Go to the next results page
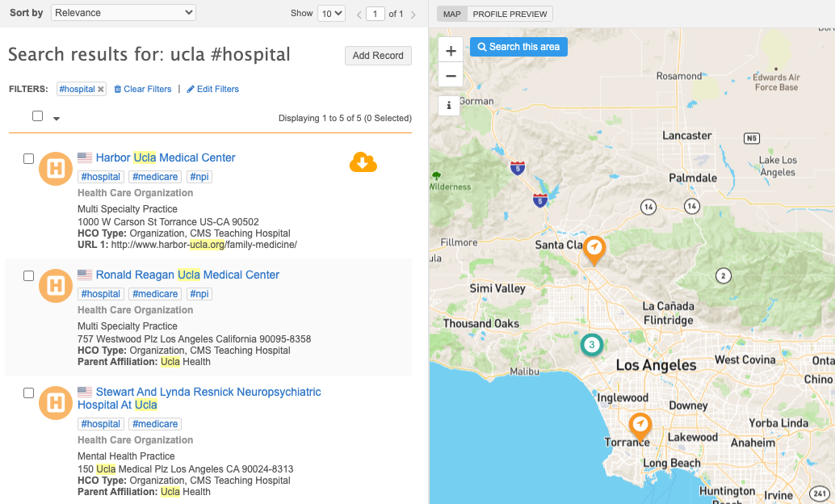The width and height of the screenshot is (835, 504). [x=413, y=15]
